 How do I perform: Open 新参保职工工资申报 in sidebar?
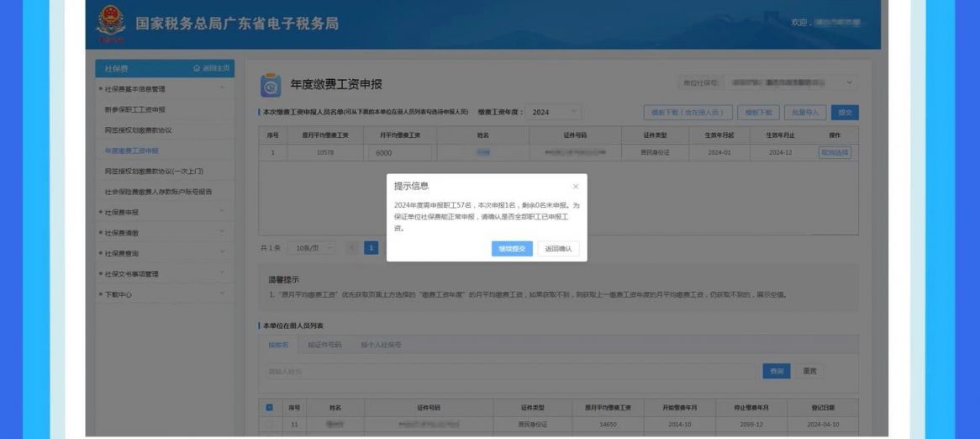135,109
